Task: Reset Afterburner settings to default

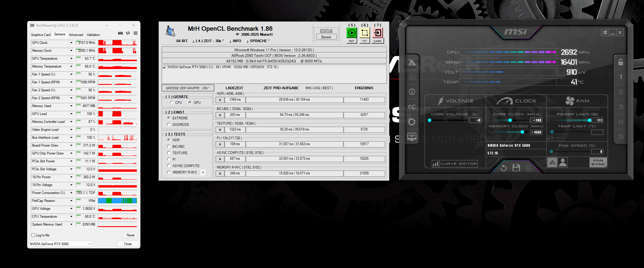Action: point(504,168)
